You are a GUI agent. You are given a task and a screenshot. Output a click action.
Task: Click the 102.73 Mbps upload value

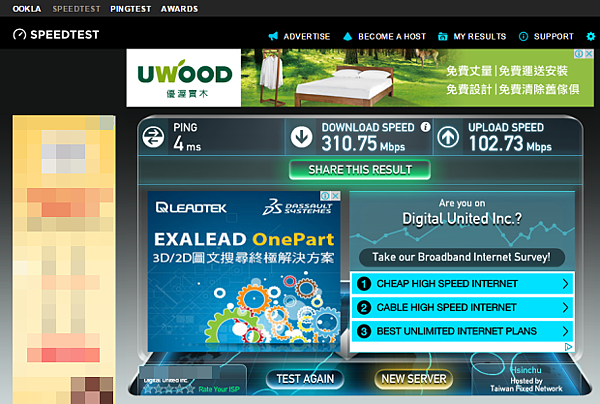pos(510,144)
